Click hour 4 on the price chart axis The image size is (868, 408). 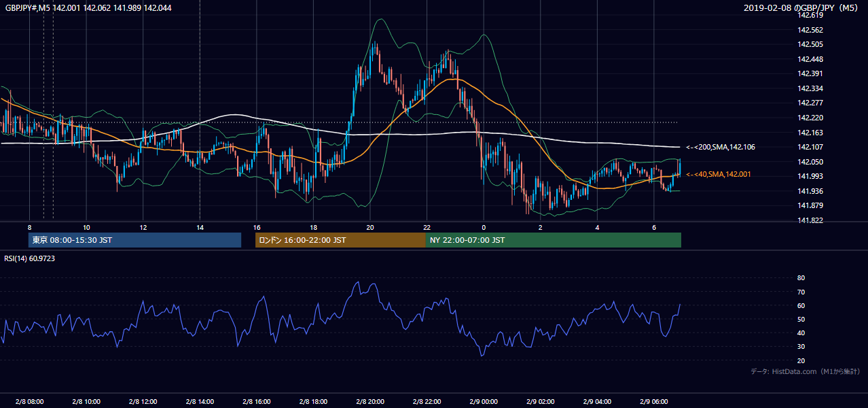point(598,227)
